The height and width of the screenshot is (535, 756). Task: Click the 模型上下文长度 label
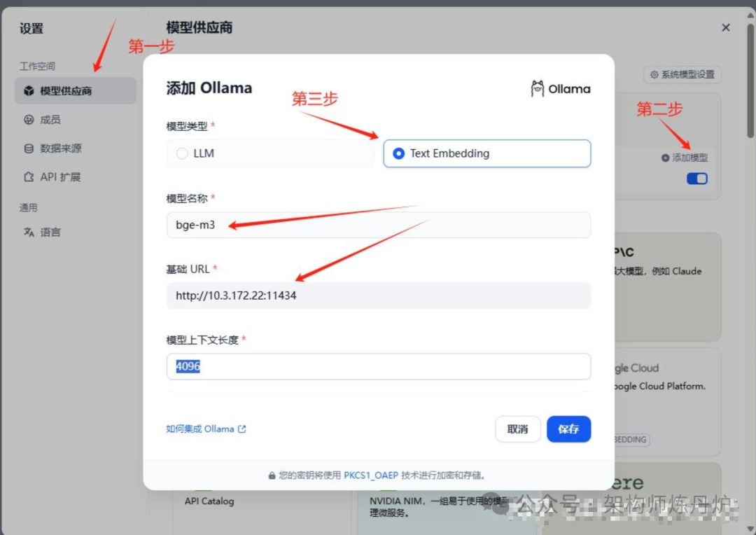[x=202, y=340]
